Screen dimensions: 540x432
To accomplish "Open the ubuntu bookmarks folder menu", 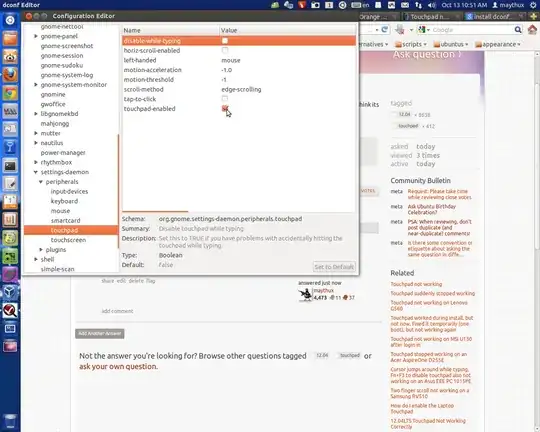I will point(451,44).
